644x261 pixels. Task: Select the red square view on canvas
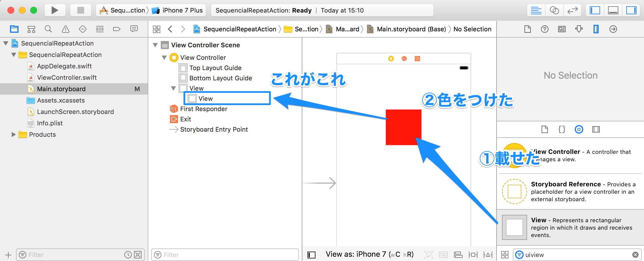[x=404, y=127]
